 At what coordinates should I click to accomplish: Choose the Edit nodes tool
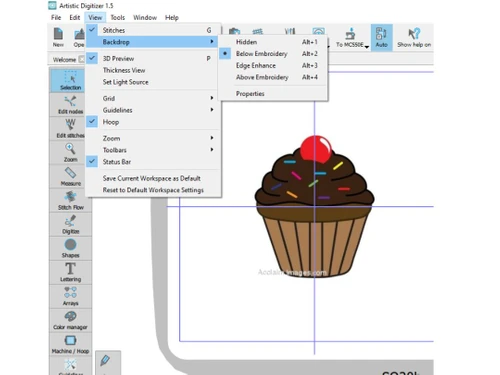click(x=70, y=104)
